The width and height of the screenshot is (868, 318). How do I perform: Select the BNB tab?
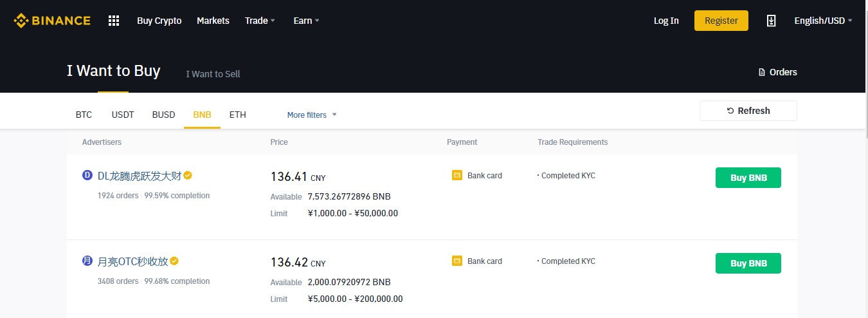click(x=202, y=115)
